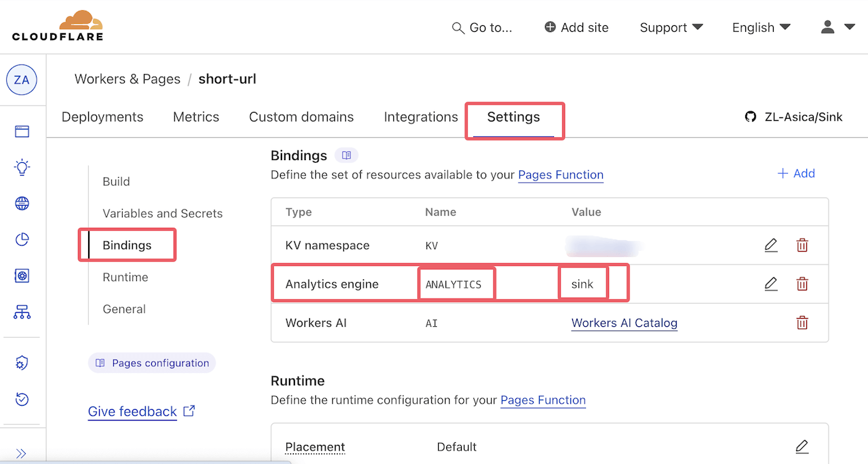Click the Default placement value

click(456, 447)
